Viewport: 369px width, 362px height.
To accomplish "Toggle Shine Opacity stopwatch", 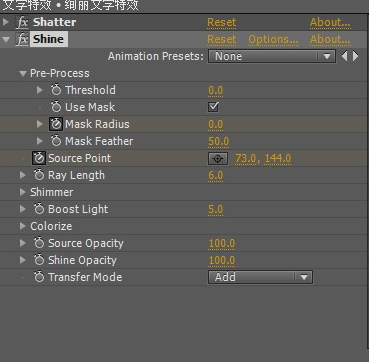I will (x=39, y=260).
